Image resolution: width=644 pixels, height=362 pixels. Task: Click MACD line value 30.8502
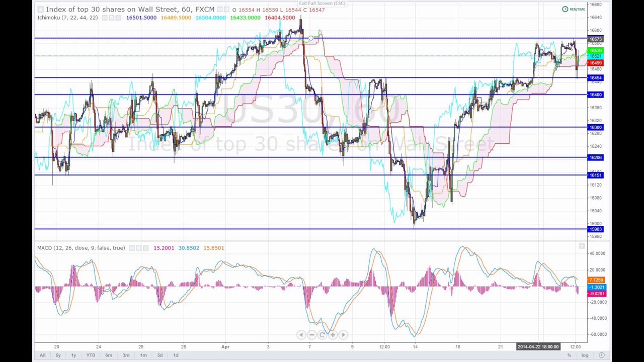pyautogui.click(x=189, y=248)
